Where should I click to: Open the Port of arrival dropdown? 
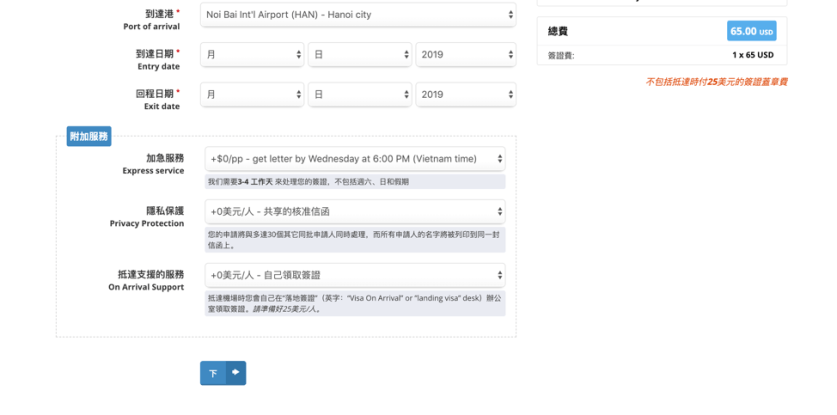pos(359,15)
